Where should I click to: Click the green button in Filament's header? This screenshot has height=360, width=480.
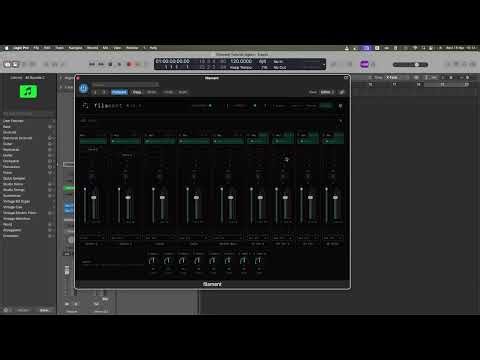pyautogui.click(x=326, y=106)
